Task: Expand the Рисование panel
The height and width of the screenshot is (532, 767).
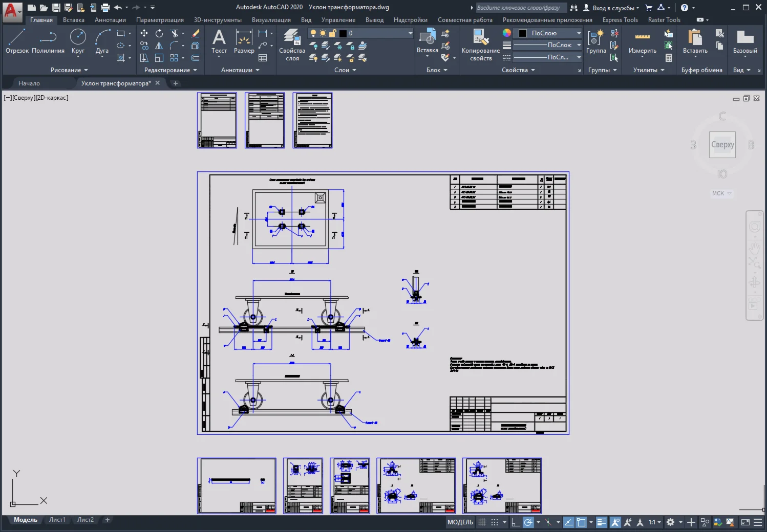Action: pyautogui.click(x=69, y=70)
